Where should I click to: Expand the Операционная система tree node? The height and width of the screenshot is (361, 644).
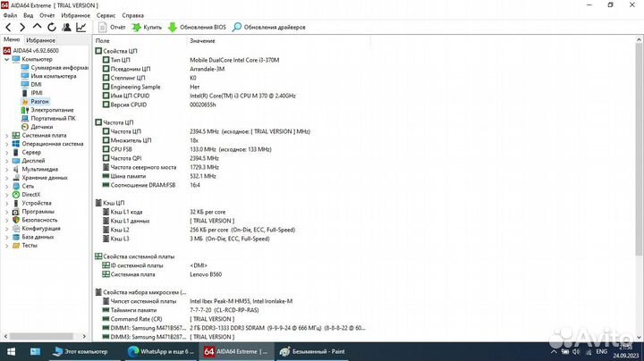coord(6,144)
